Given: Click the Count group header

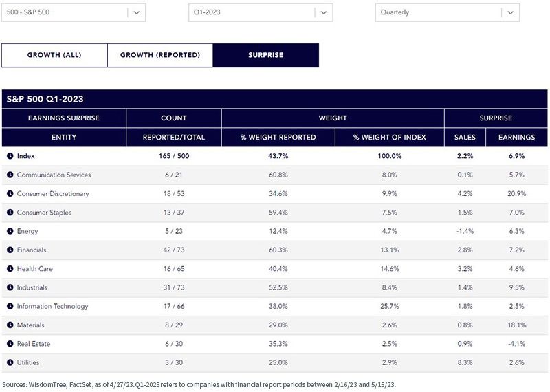Looking at the screenshot, I should coord(174,118).
